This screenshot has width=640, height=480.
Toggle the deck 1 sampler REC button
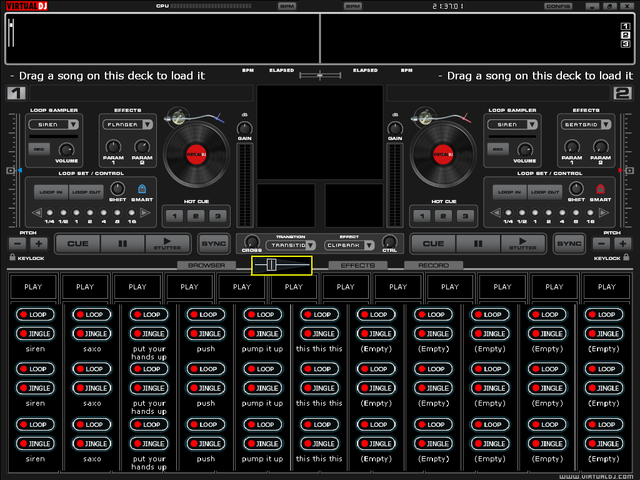pyautogui.click(x=39, y=149)
